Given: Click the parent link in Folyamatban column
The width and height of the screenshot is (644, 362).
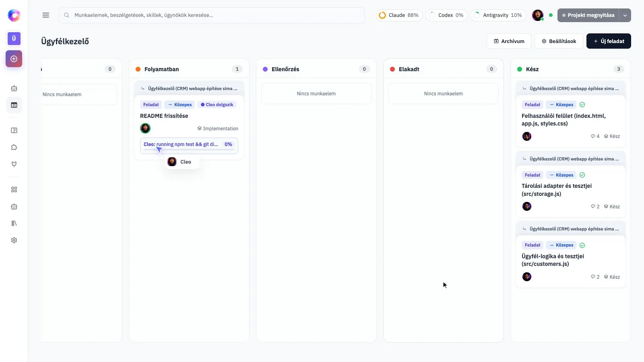Looking at the screenshot, I should pos(189,88).
